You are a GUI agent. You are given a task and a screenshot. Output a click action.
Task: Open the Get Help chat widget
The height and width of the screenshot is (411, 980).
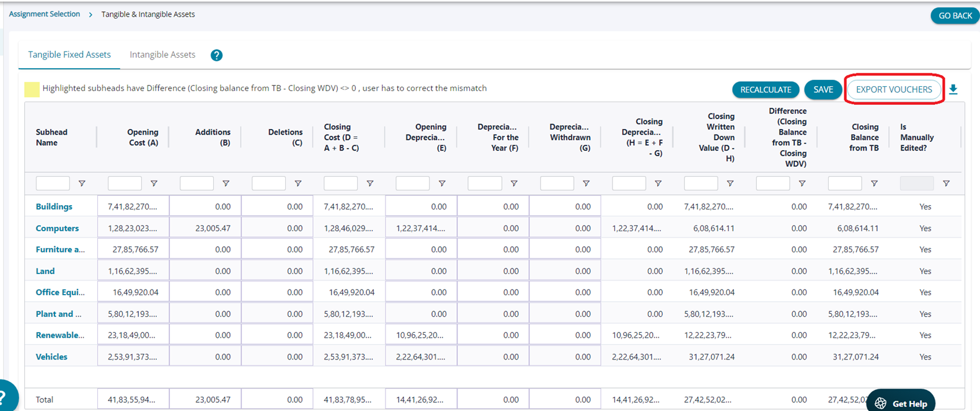pos(901,403)
